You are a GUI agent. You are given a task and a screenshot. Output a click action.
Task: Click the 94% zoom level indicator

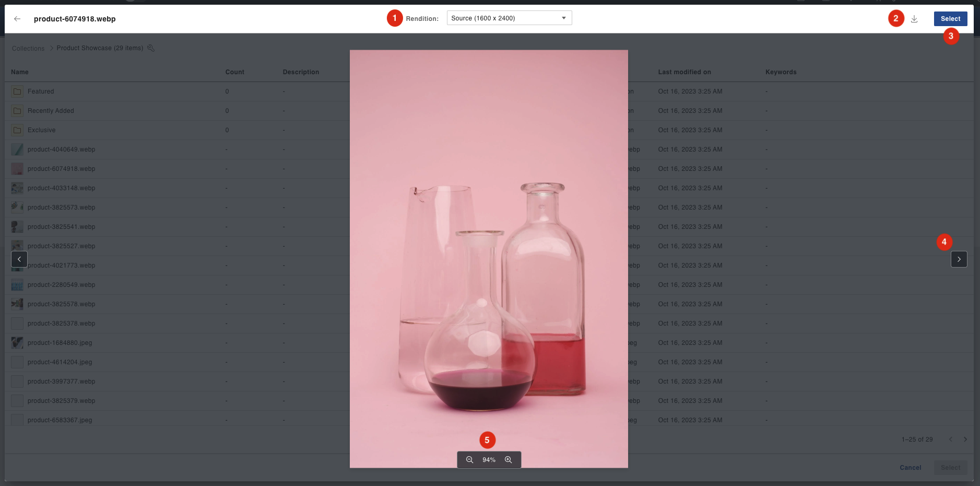coord(489,460)
